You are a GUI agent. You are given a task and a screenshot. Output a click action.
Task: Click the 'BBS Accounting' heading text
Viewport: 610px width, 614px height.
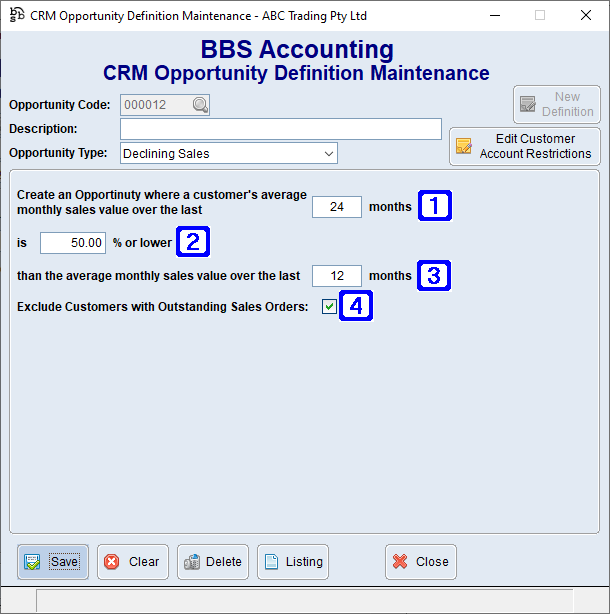[x=297, y=49]
